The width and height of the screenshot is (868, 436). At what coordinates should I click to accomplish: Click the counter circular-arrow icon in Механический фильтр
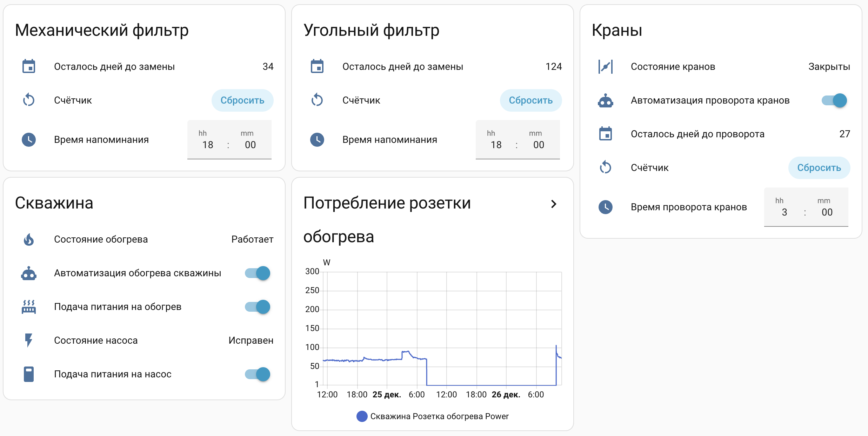(29, 100)
